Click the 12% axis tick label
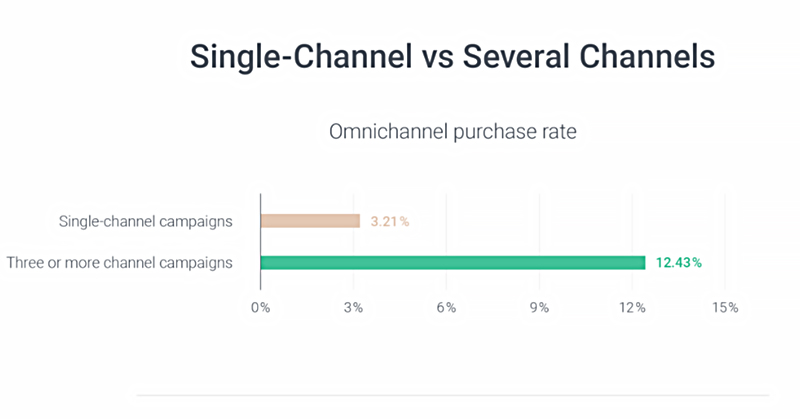Screen dimensions: 800x419 point(632,308)
